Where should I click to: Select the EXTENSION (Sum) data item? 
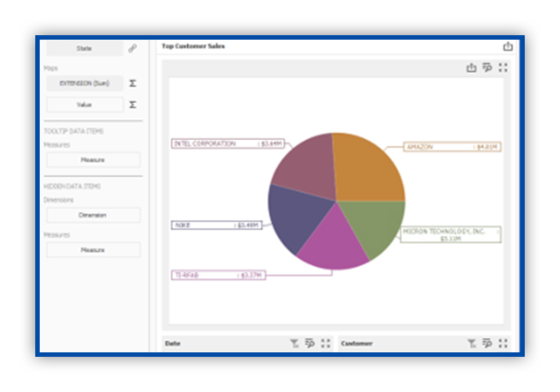coord(85,83)
